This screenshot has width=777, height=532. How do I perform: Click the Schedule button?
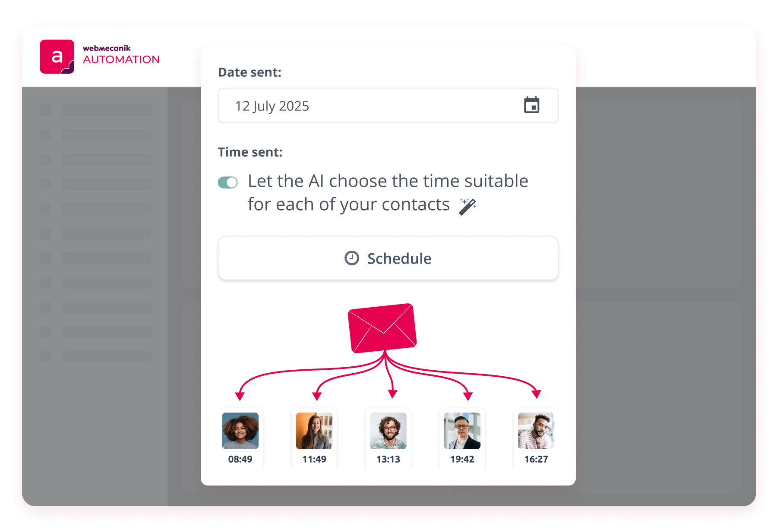388,258
